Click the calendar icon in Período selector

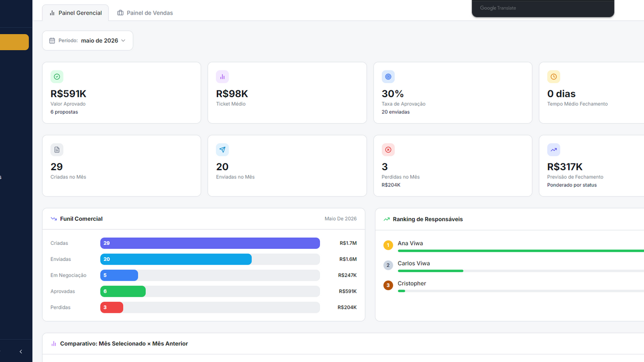point(52,41)
